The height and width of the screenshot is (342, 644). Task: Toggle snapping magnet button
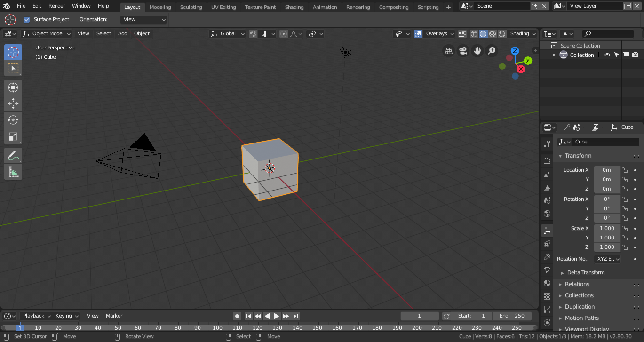click(x=253, y=33)
